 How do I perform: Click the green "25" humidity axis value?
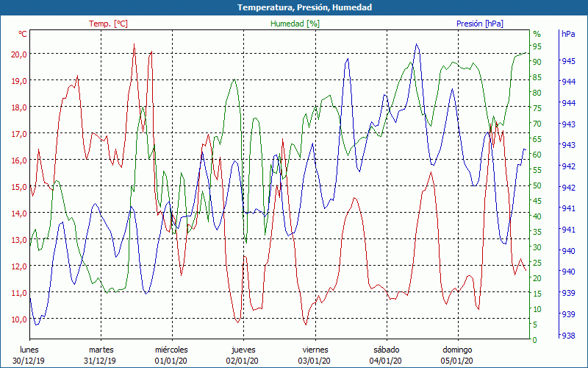coord(537,263)
